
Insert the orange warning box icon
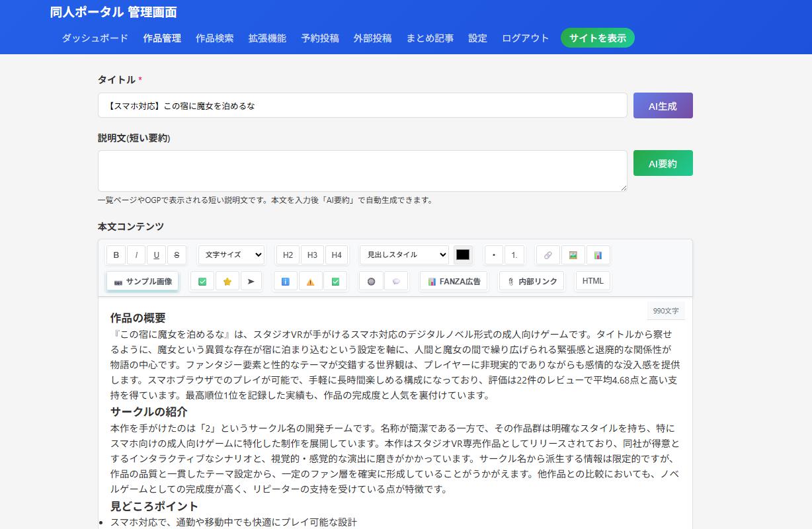pos(310,281)
